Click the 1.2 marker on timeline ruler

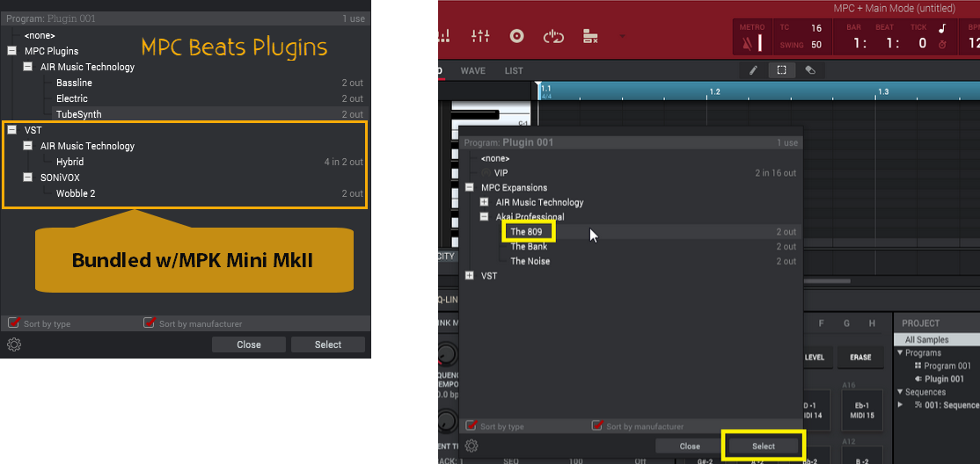pos(713,91)
